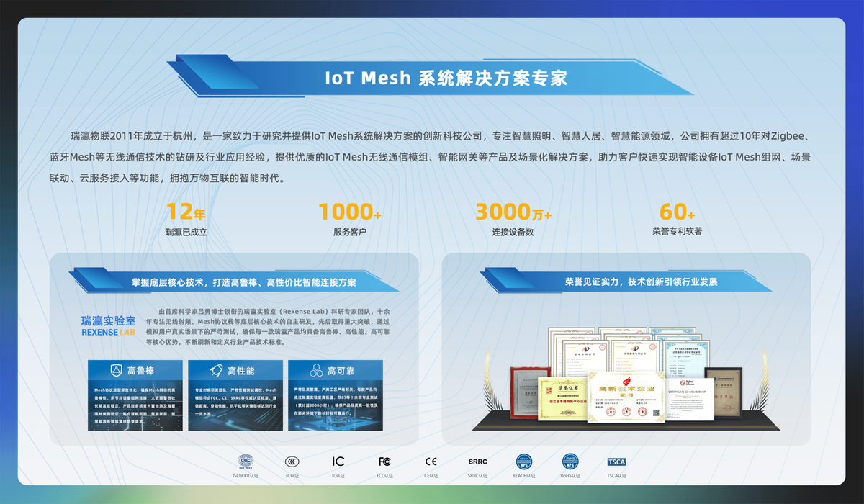
Task: Click the 3C (CCC) certification logo
Action: (x=292, y=462)
